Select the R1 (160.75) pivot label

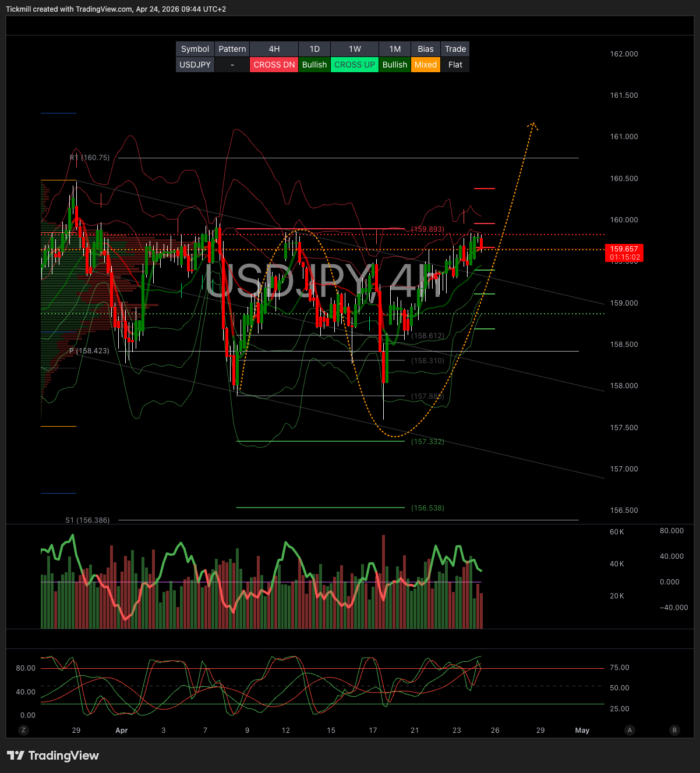(x=90, y=158)
